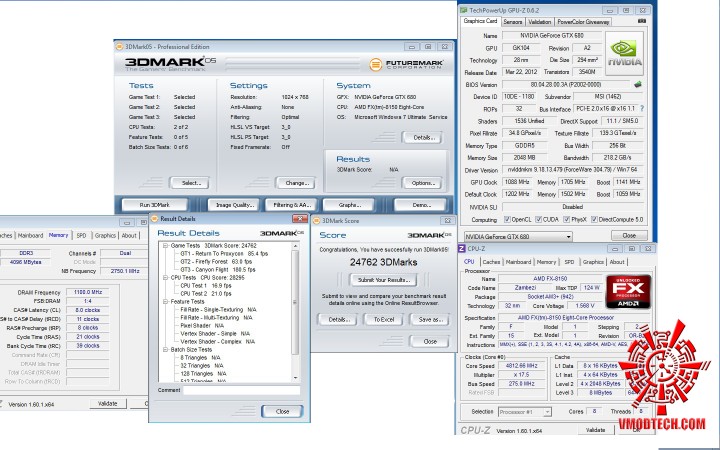This screenshot has height=450, width=720.
Task: Click Close button in Result Details window
Action: pos(282,411)
